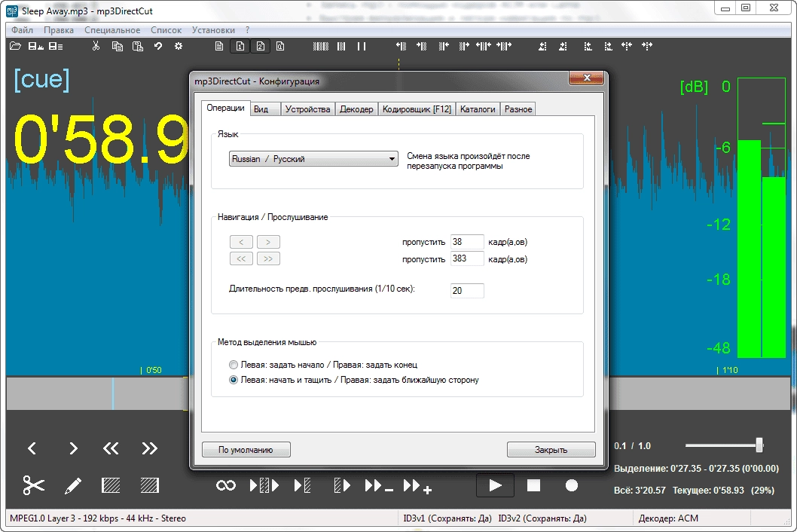Open the '?' help menu
Image resolution: width=797 pixels, height=532 pixels.
pyautogui.click(x=248, y=30)
